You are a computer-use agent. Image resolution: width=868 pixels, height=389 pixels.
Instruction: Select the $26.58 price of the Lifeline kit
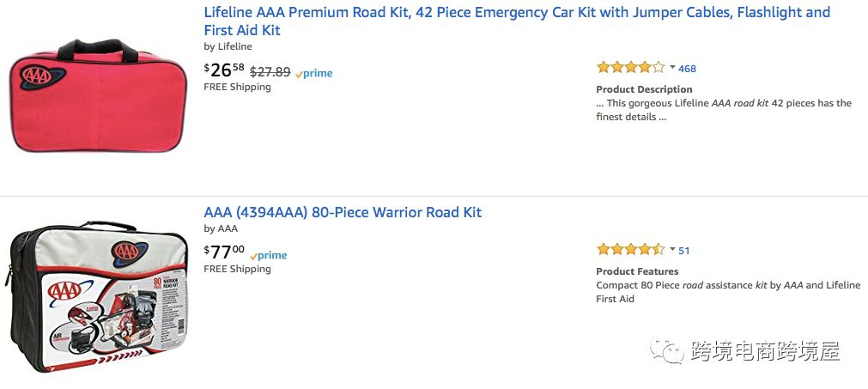pos(223,70)
